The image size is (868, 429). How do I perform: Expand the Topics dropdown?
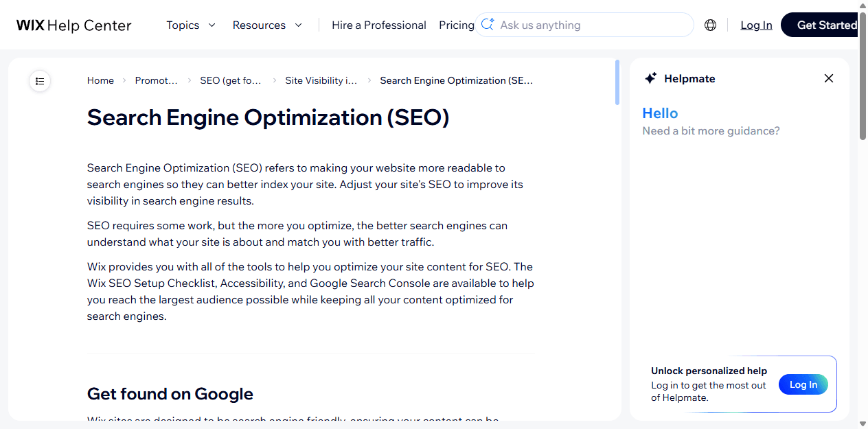191,25
